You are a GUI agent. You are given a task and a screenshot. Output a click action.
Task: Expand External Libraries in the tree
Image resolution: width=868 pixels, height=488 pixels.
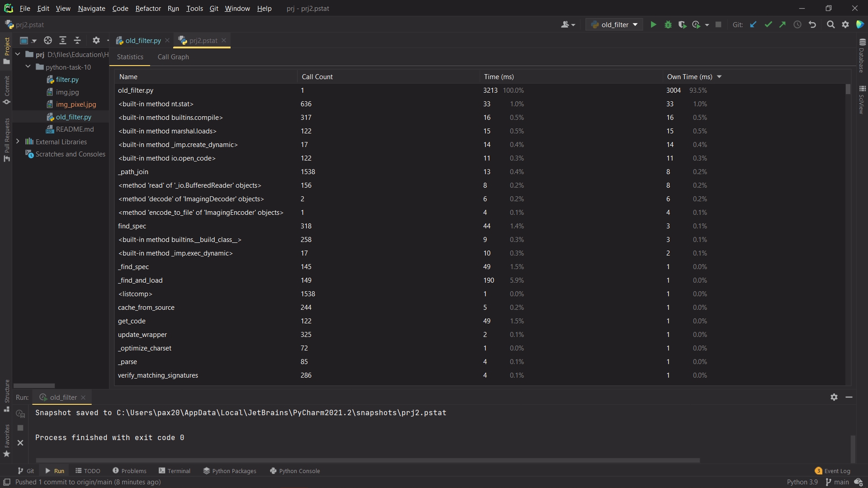coord(18,142)
